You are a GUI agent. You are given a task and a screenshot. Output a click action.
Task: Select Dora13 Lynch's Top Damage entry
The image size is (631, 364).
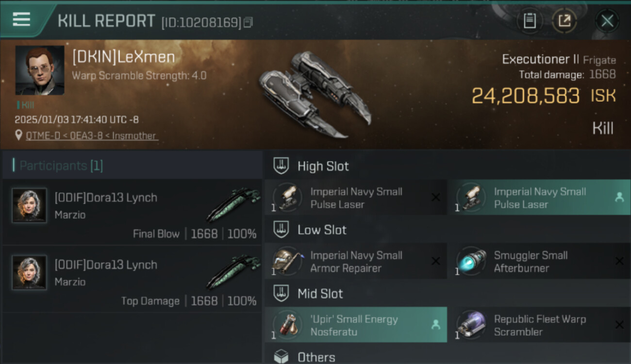point(132,279)
